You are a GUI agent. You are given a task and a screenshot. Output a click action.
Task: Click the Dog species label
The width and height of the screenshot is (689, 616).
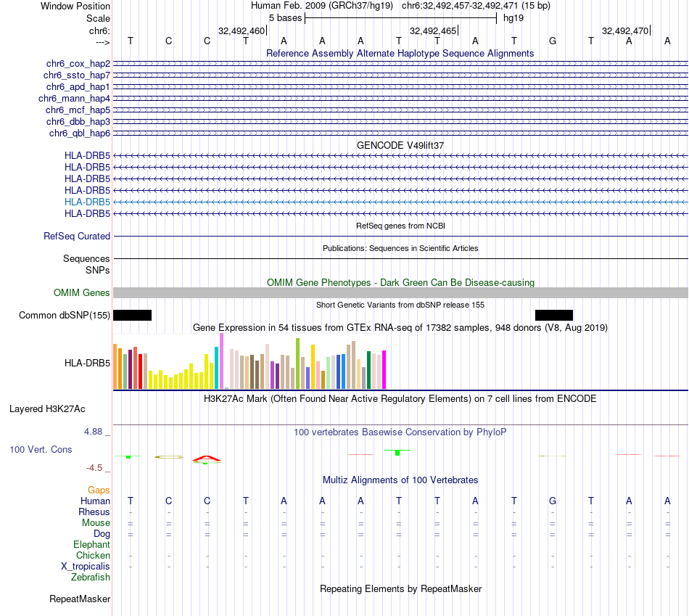tap(102, 534)
